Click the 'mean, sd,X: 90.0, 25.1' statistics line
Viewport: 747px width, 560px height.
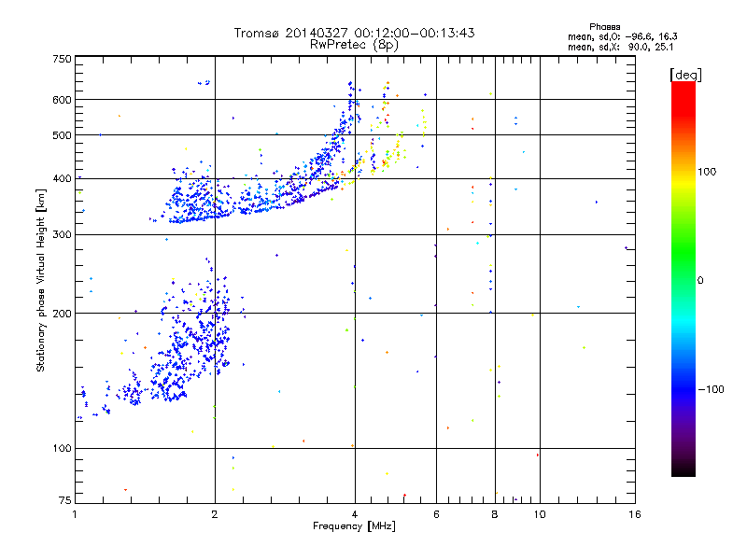(x=620, y=47)
